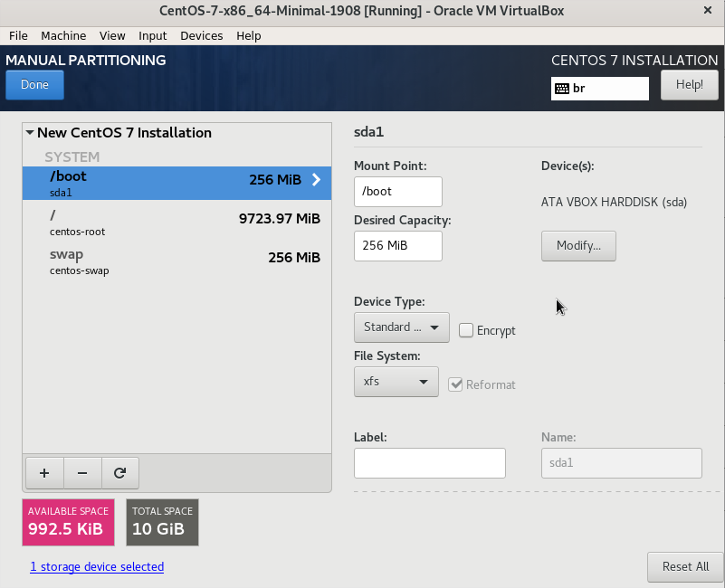Click the empty Label input field
This screenshot has width=725, height=588.
[430, 463]
